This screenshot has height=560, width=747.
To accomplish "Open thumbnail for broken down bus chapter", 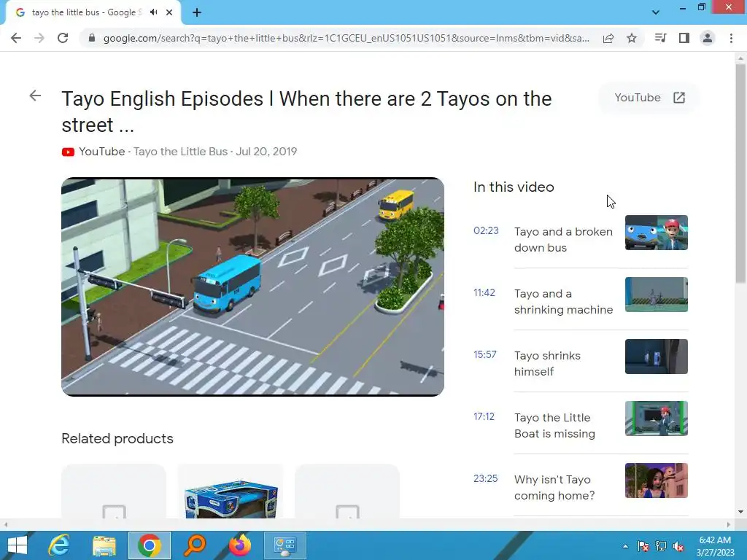I will (656, 233).
